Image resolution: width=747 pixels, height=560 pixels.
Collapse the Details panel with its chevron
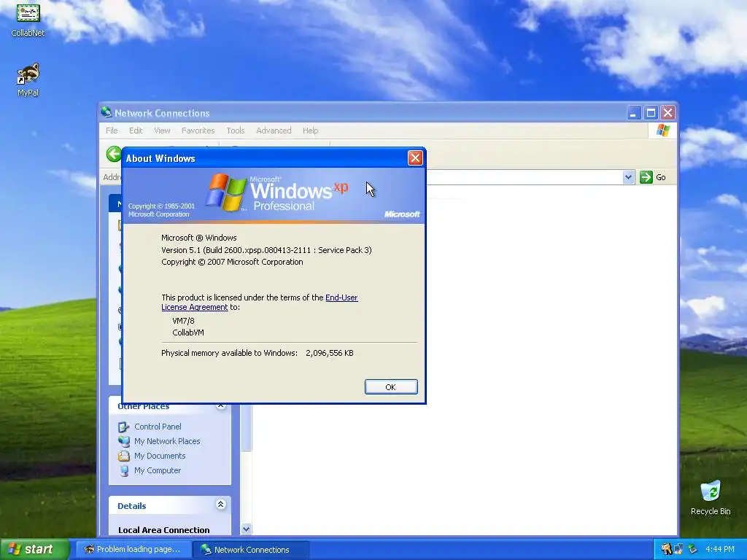220,505
